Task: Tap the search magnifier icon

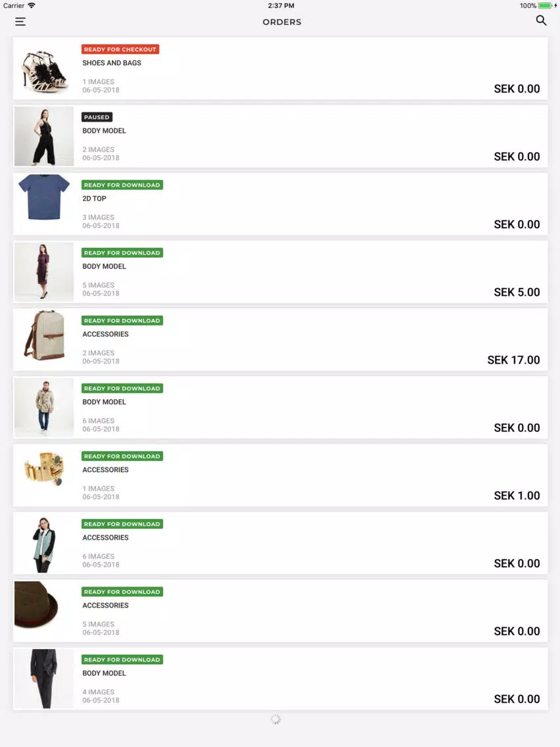Action: (541, 20)
